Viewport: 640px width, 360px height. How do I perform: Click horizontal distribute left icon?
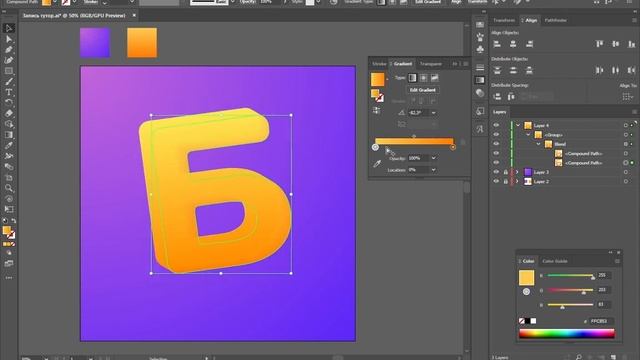(600, 70)
